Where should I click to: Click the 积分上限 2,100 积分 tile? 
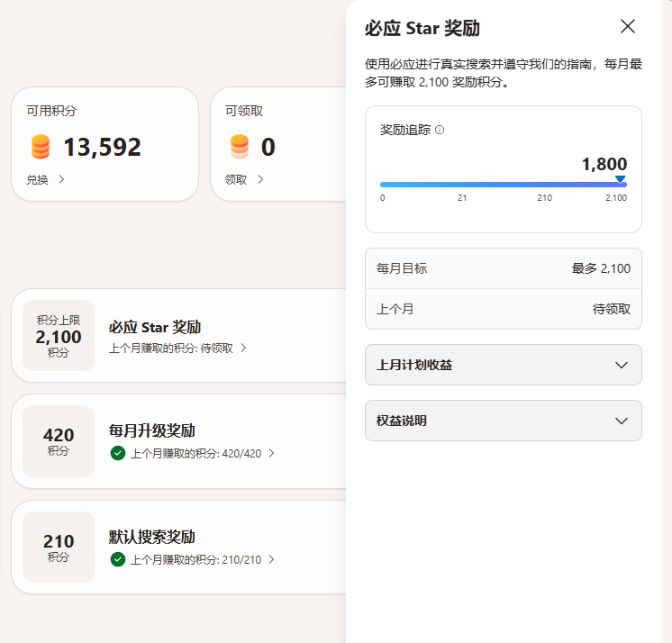(x=59, y=335)
